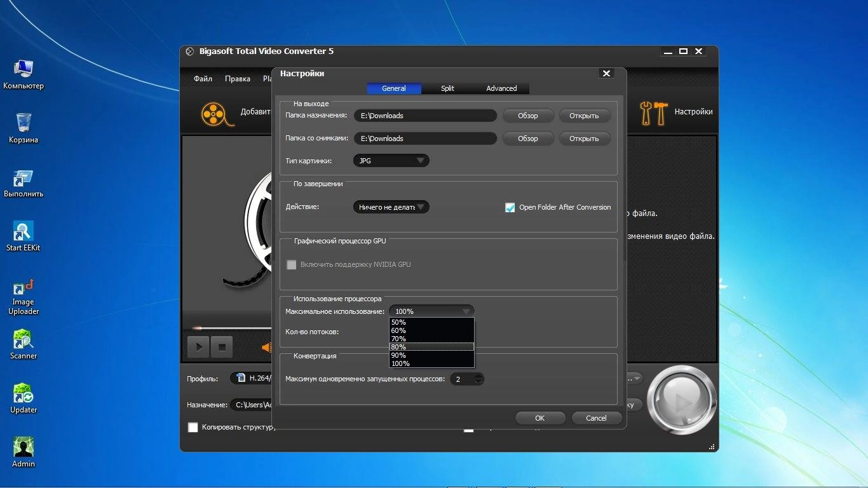This screenshot has width=868, height=488.
Task: Adjust the simultaneous processes stepper arrows
Action: click(478, 379)
